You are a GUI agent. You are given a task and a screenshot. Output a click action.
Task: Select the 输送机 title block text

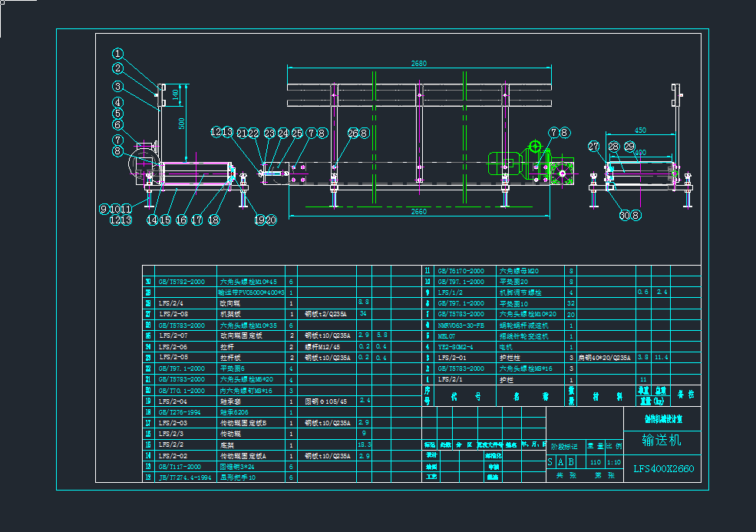click(x=662, y=441)
